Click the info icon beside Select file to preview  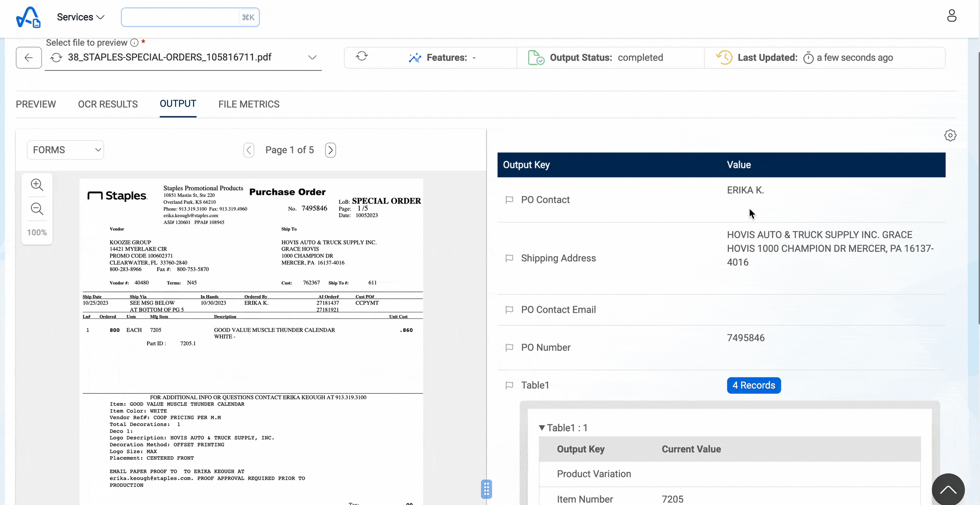(134, 43)
